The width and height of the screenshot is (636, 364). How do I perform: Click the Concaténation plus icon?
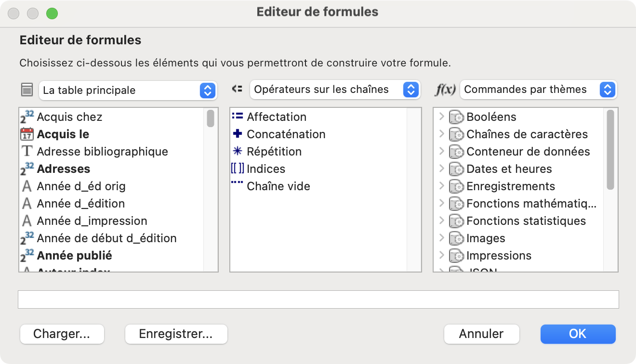tap(238, 134)
